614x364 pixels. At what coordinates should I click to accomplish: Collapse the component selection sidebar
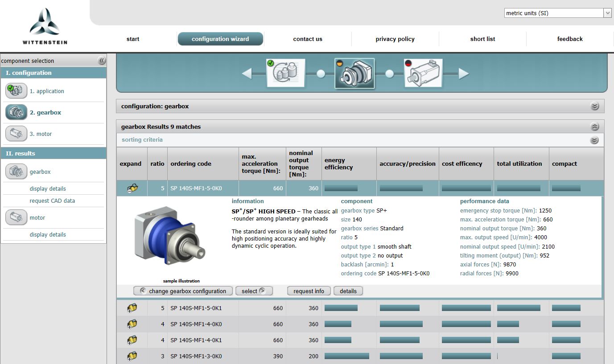coord(102,61)
